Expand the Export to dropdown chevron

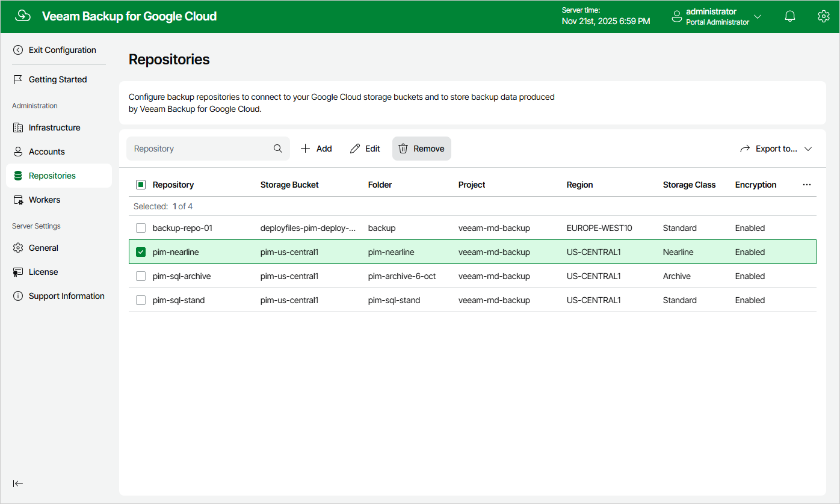808,149
